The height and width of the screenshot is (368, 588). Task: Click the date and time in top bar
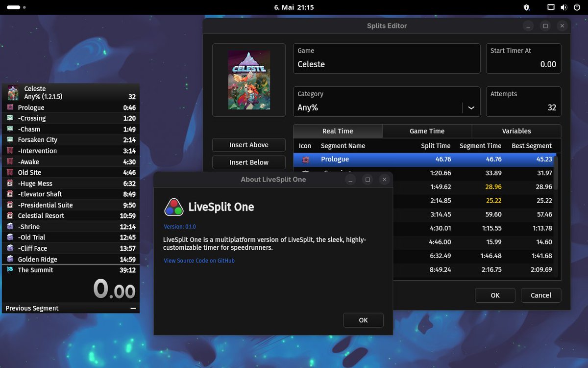tap(294, 7)
